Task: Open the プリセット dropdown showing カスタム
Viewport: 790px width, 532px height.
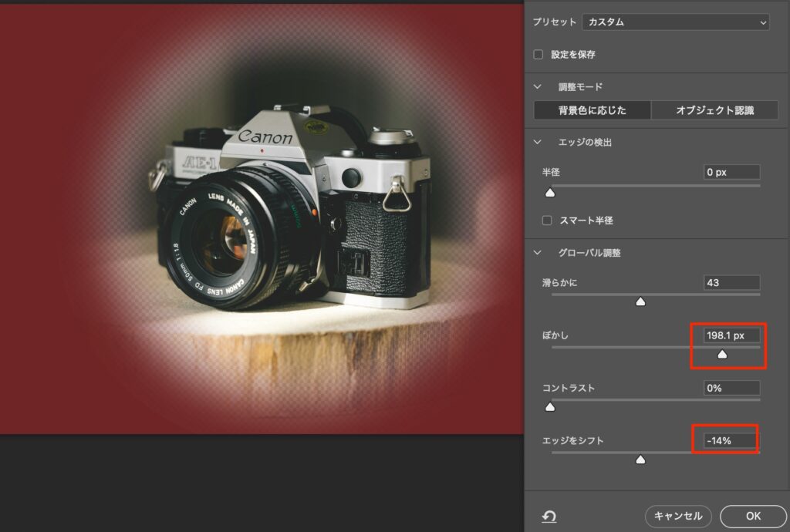Action: click(x=675, y=22)
